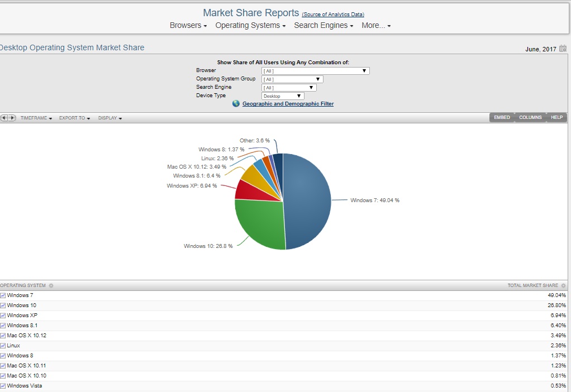Click the Market Share Reports title
The height and width of the screenshot is (392, 571).
click(x=251, y=13)
